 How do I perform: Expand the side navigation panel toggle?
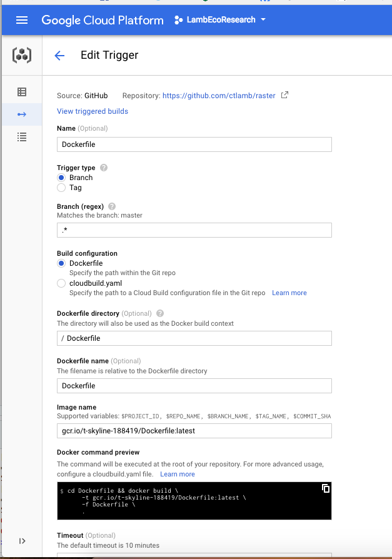pos(22,541)
